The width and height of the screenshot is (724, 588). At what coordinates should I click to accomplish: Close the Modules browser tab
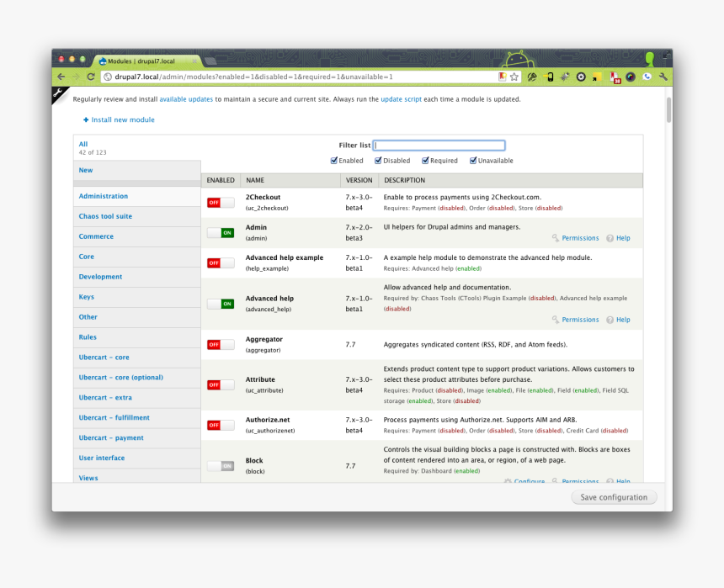click(x=194, y=61)
